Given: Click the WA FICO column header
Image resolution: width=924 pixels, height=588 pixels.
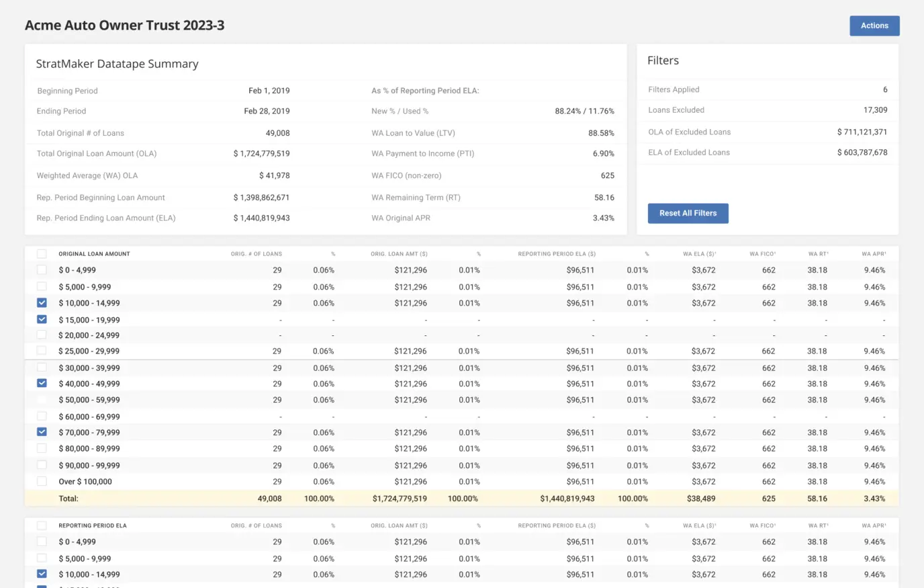Looking at the screenshot, I should coord(762,254).
